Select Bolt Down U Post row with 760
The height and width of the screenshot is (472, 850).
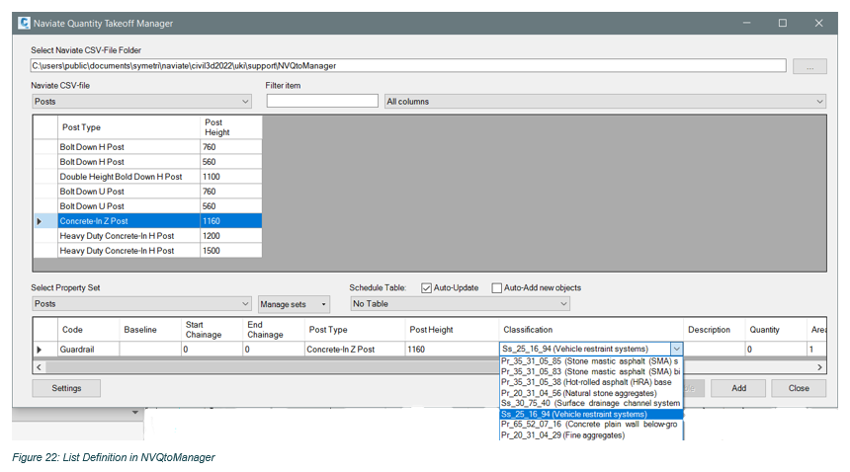(x=147, y=191)
